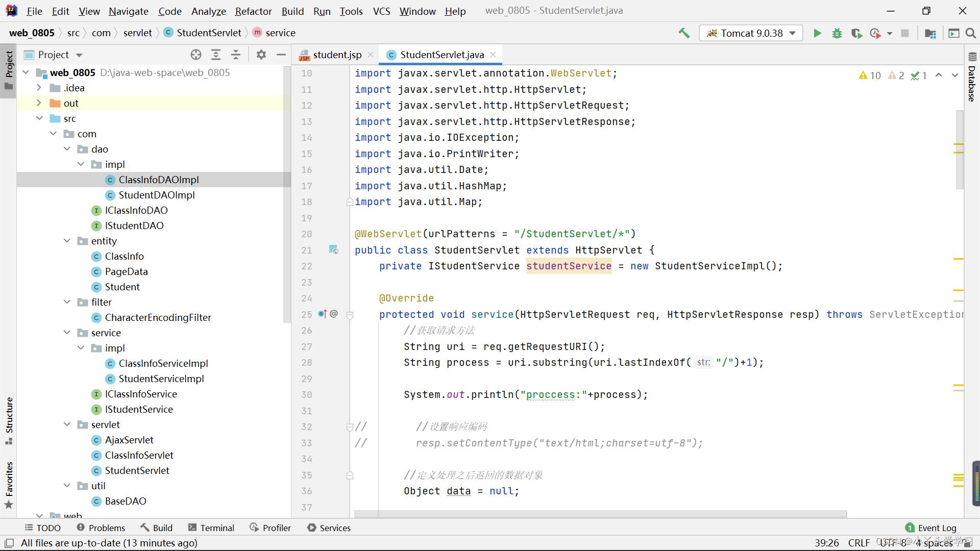Click the editor horizontal scrollbar
The image size is (980, 551).
[600, 513]
